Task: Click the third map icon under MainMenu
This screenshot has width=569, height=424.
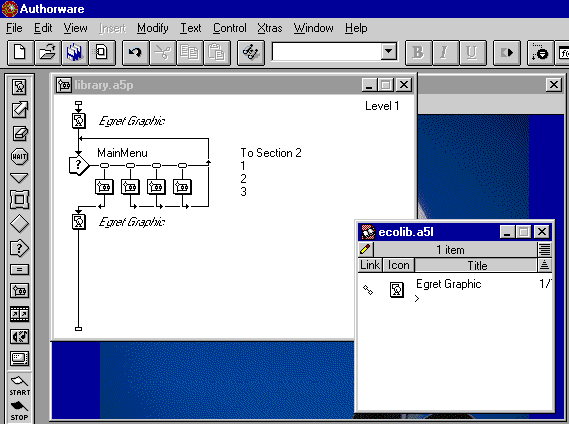Action: pyautogui.click(x=156, y=187)
